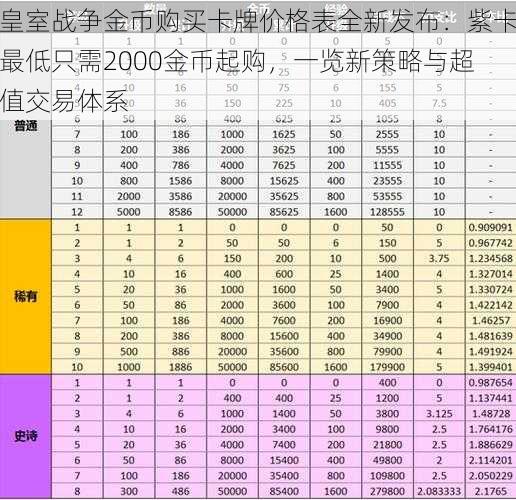Select the cell showing 1886
Image resolution: width=516 pixels, height=500 pixels.
click(180, 367)
